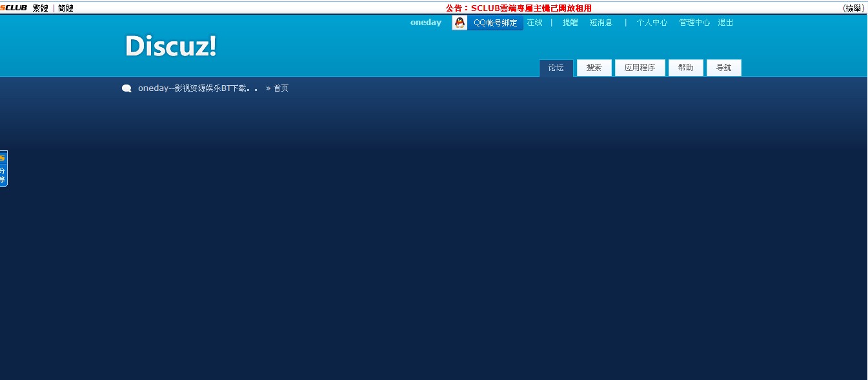
Task: Open 提醒 notifications
Action: (x=570, y=23)
